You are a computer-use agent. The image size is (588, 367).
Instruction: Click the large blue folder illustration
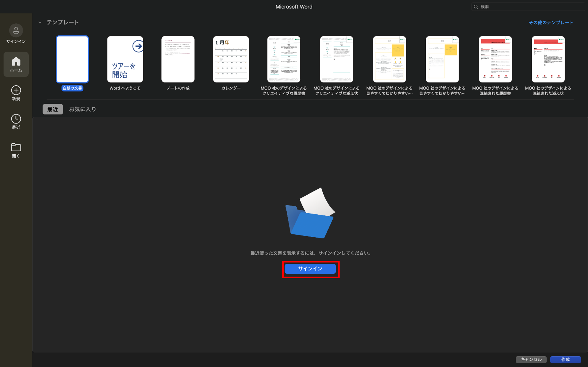tap(310, 213)
